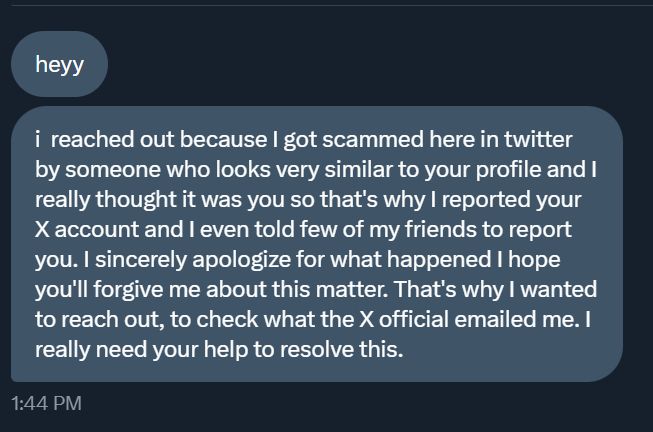Click the word "happened" in the message
653x432 pixels.
click(x=439, y=260)
